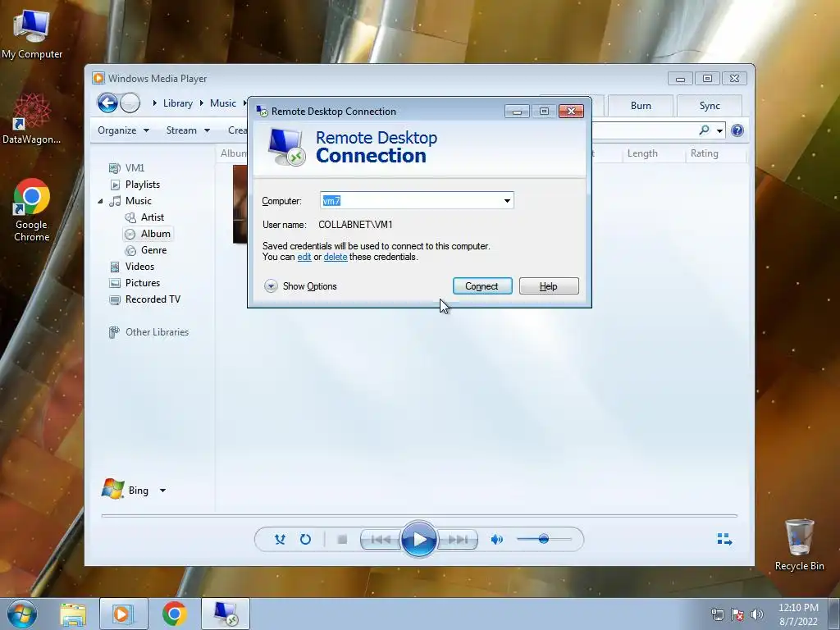Image resolution: width=840 pixels, height=630 pixels.
Task: Click the Help button in Remote Desktop
Action: tap(549, 286)
